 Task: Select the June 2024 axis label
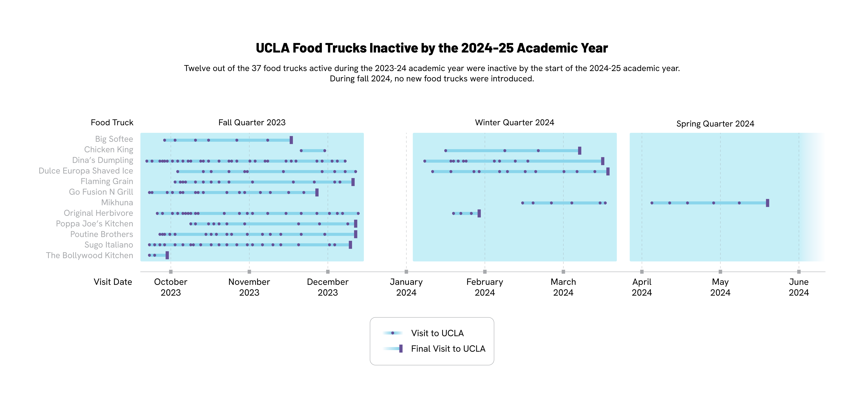(x=799, y=287)
